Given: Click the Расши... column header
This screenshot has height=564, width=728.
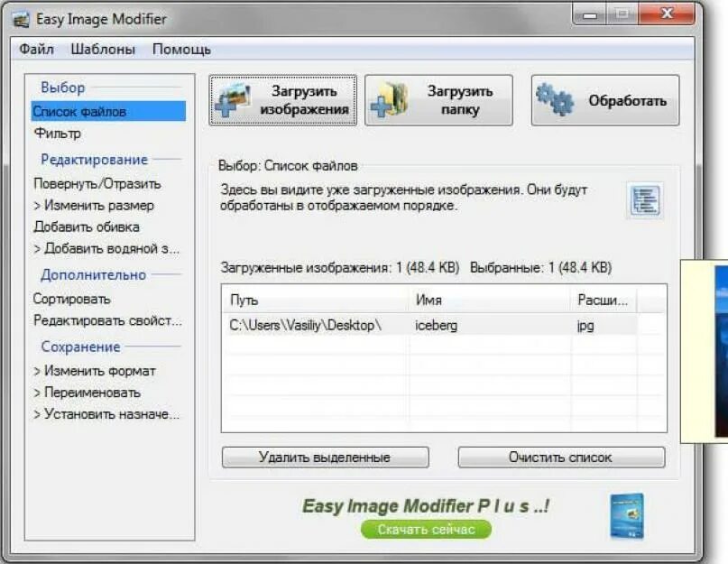Looking at the screenshot, I should coord(604,300).
